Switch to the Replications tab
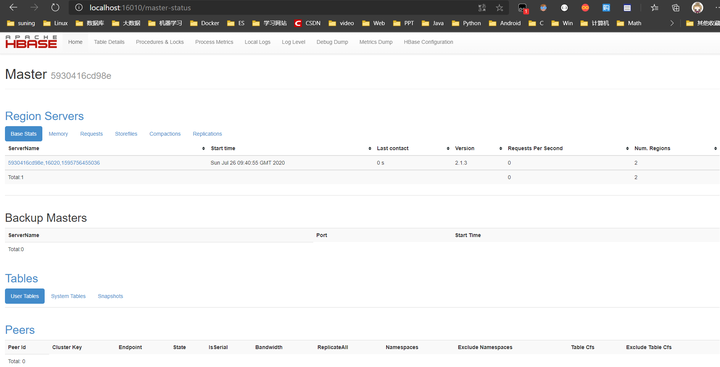The width and height of the screenshot is (720, 367). click(207, 134)
